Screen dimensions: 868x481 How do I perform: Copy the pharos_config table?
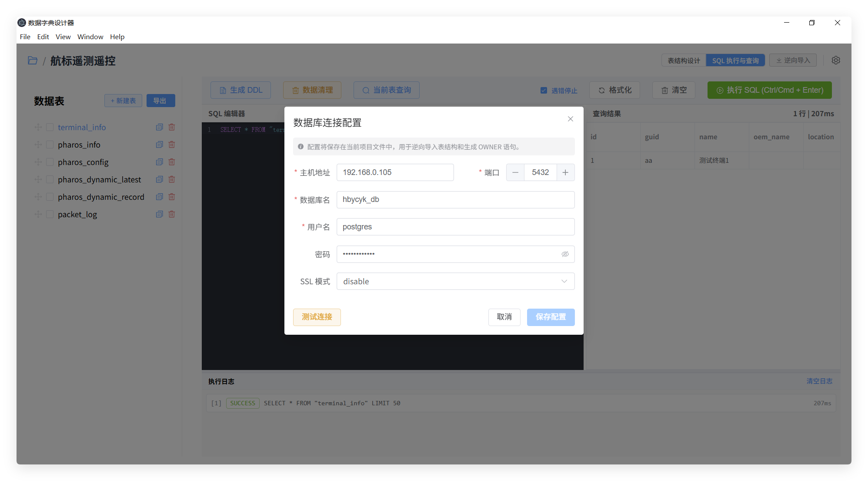coord(159,162)
